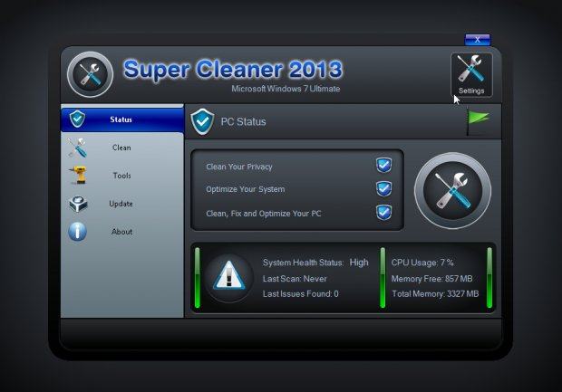
Task: Select the Status tab in sidebar
Action: tap(122, 120)
